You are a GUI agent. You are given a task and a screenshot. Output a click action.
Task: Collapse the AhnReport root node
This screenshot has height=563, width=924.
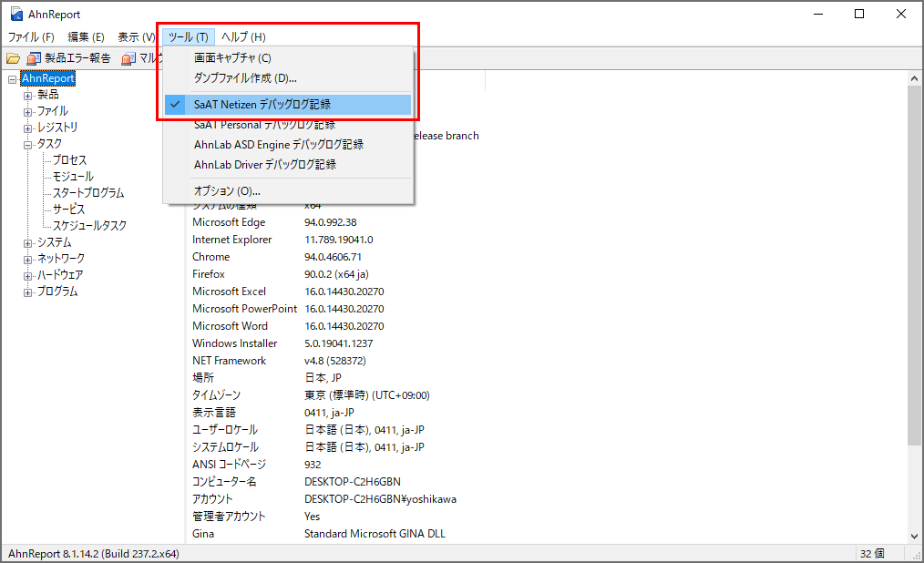click(x=13, y=79)
